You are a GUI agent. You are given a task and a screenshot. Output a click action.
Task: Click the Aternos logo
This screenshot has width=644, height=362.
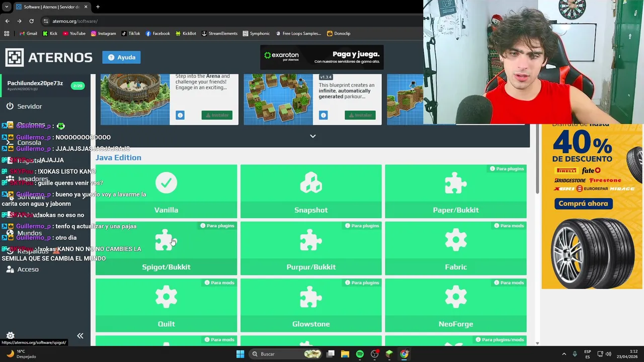pos(49,57)
